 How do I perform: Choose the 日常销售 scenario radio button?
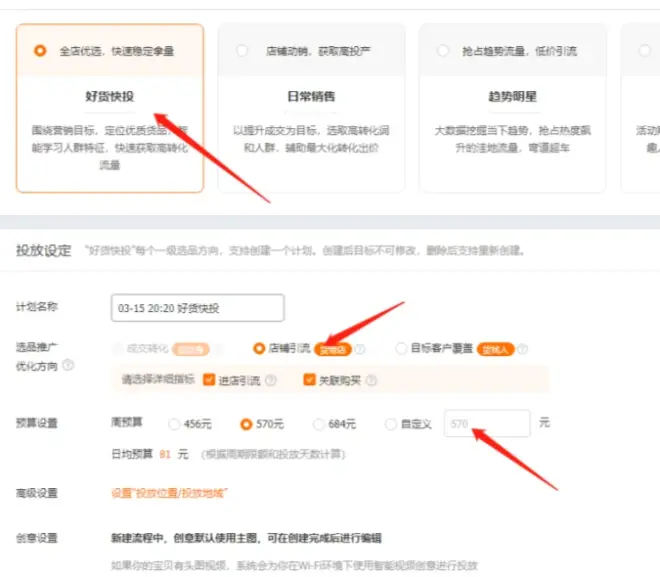click(242, 50)
